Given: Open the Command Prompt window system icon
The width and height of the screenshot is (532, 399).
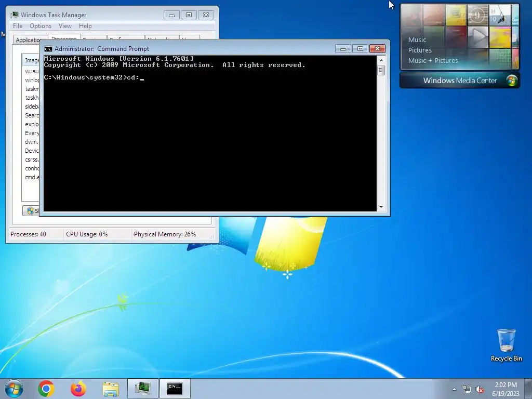Looking at the screenshot, I should pos(48,49).
